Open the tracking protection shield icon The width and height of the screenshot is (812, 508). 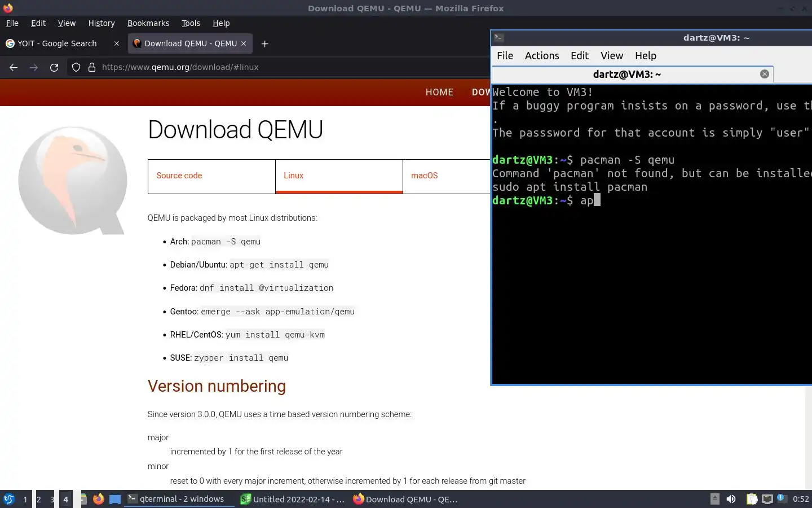(76, 67)
